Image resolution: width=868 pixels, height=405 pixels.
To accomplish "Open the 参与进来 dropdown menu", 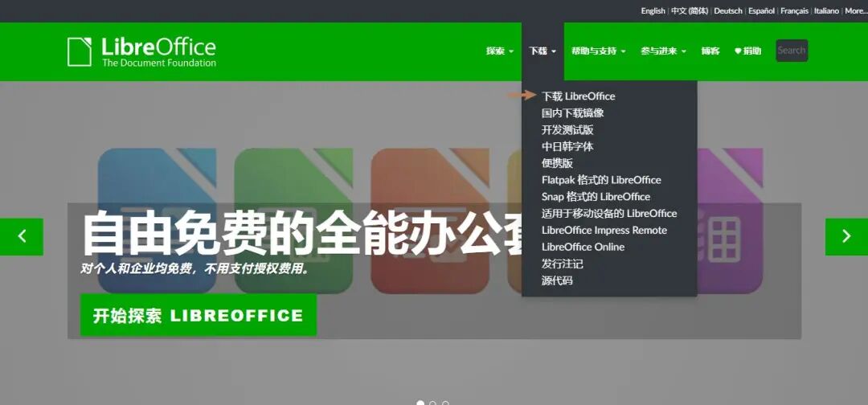I will pos(664,51).
